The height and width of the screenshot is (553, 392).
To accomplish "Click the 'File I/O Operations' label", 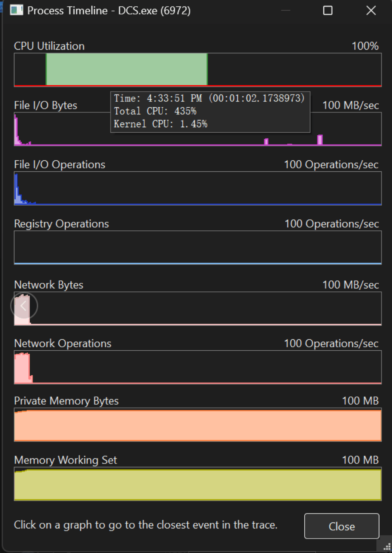I will pyautogui.click(x=59, y=165).
